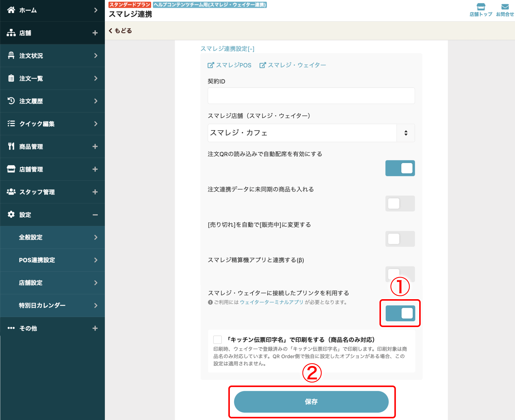Viewport: 515px width, 420px height.
Task: Click ヘルプコンテンツチーム用 store badge
Action: (210, 5)
